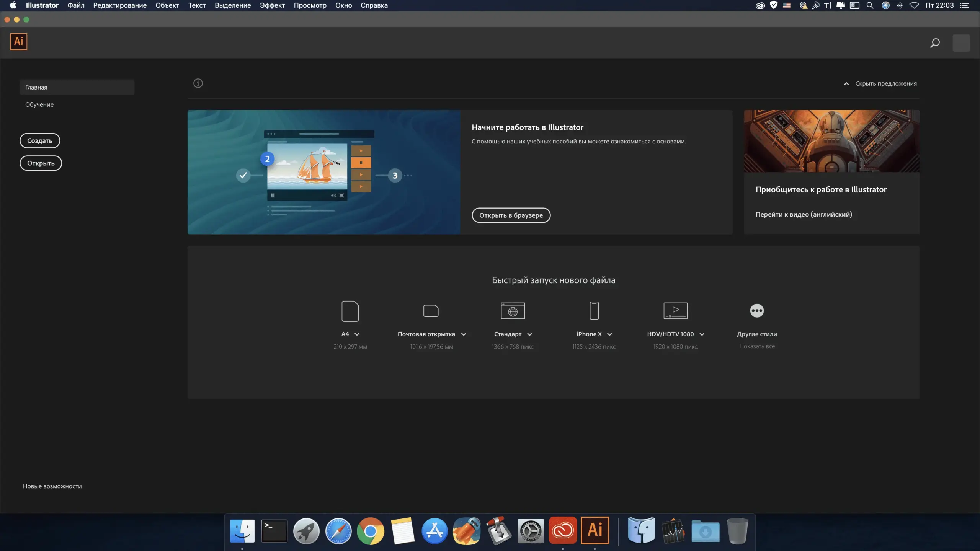Choose the web Standard preset icon
This screenshot has width=980, height=551.
[513, 311]
